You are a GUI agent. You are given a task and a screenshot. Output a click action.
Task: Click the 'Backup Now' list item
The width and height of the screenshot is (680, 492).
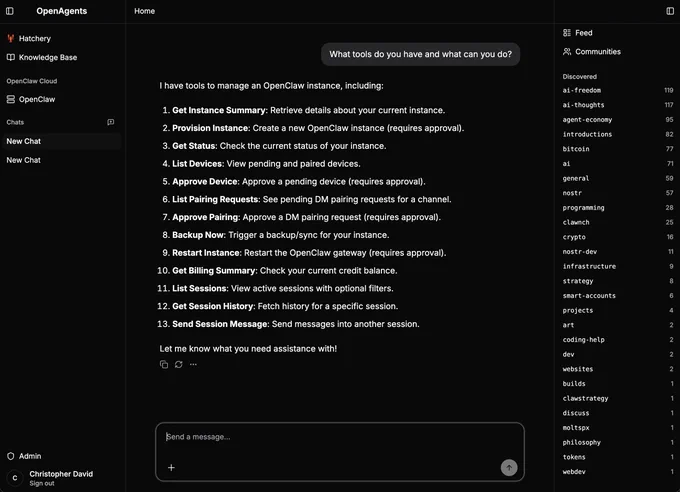pyautogui.click(x=276, y=235)
